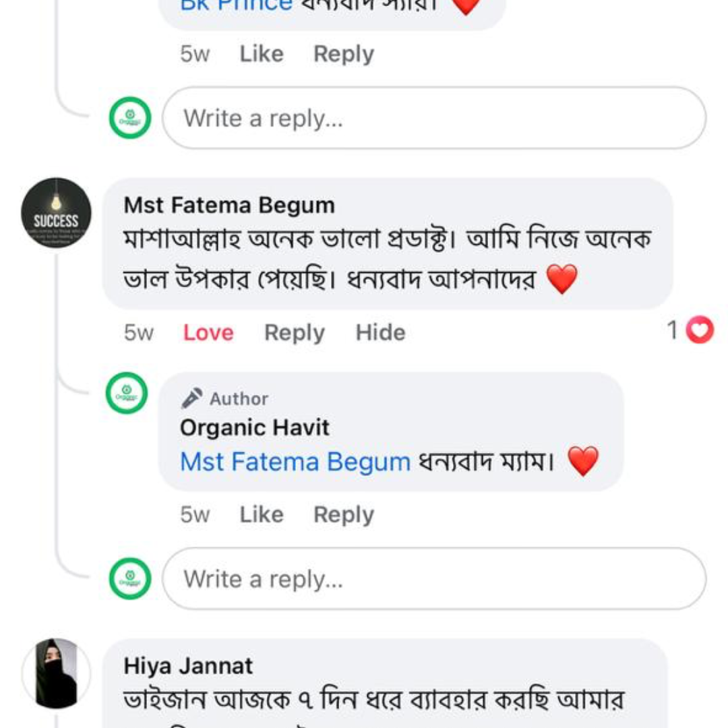The image size is (728, 728).
Task: Click the love reaction count heart icon
Action: (x=700, y=330)
